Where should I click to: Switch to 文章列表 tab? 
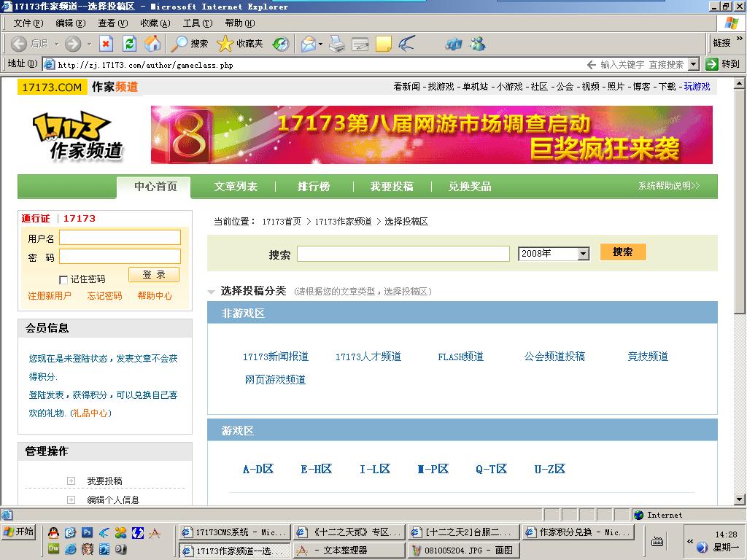tap(236, 187)
